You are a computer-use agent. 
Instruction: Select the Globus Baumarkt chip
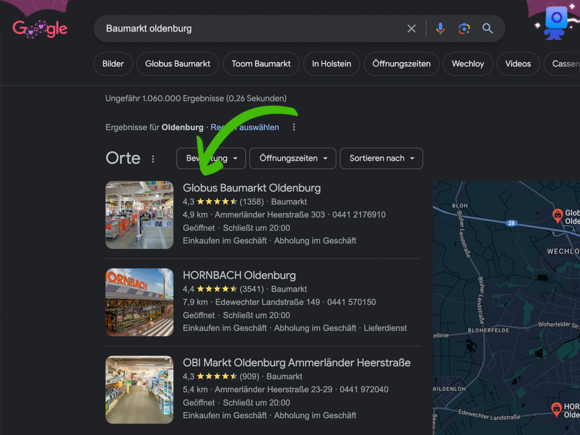pyautogui.click(x=178, y=64)
